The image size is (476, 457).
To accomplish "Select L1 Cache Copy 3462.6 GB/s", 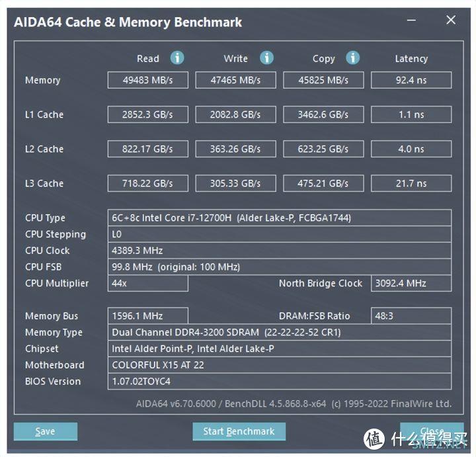I will [x=323, y=114].
